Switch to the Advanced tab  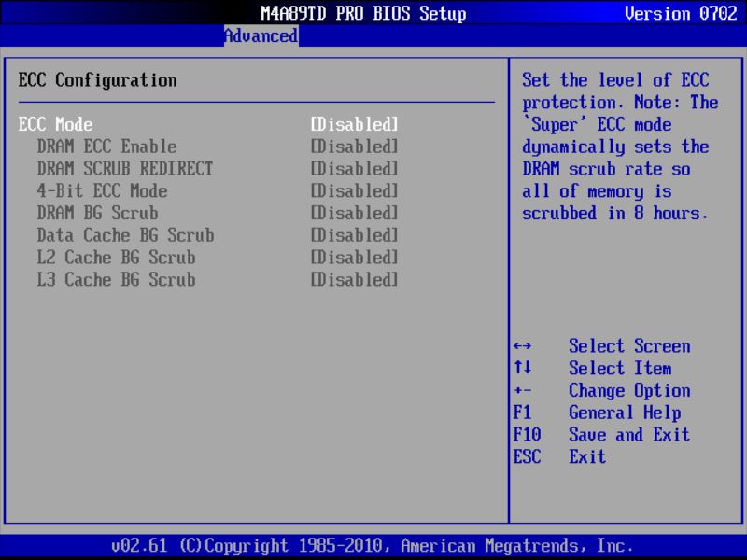click(260, 35)
